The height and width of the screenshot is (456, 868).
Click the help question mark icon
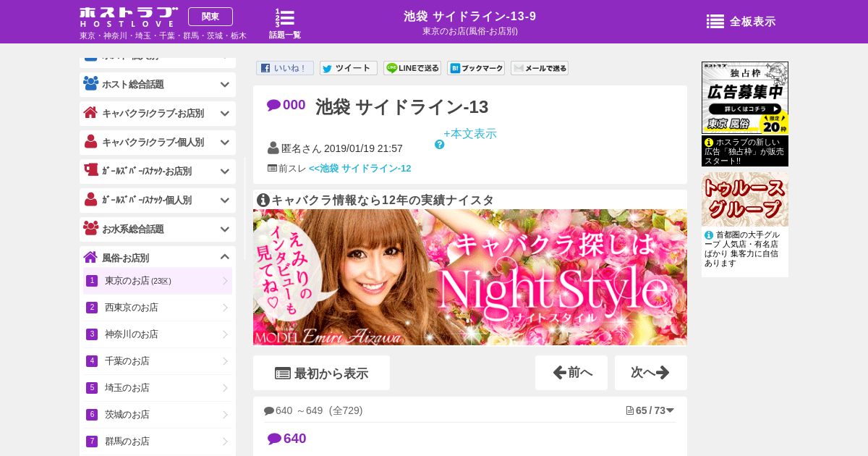point(439,145)
